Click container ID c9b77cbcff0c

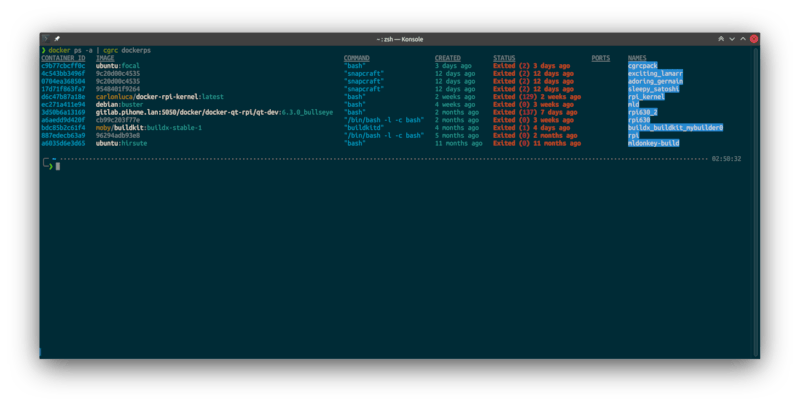tap(63, 66)
